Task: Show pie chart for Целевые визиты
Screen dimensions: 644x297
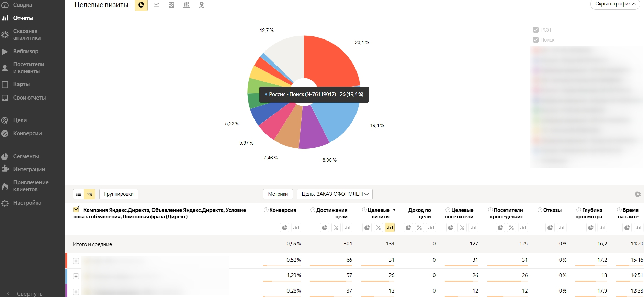Action: pos(367,227)
